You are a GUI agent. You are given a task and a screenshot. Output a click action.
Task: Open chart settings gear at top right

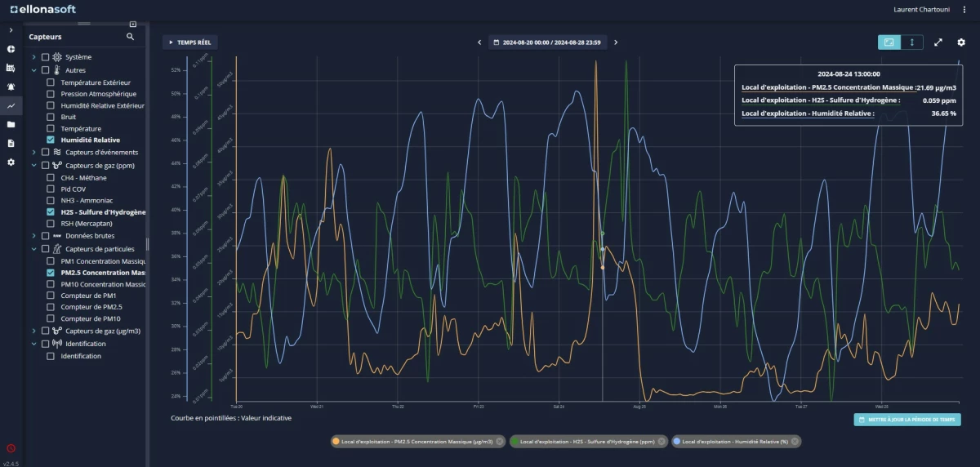(961, 42)
